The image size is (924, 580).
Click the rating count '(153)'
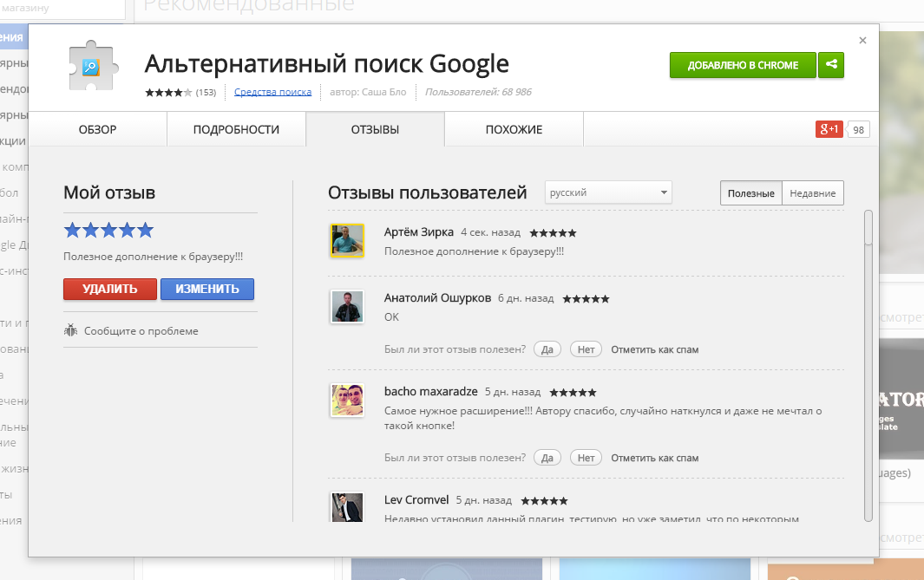click(206, 93)
